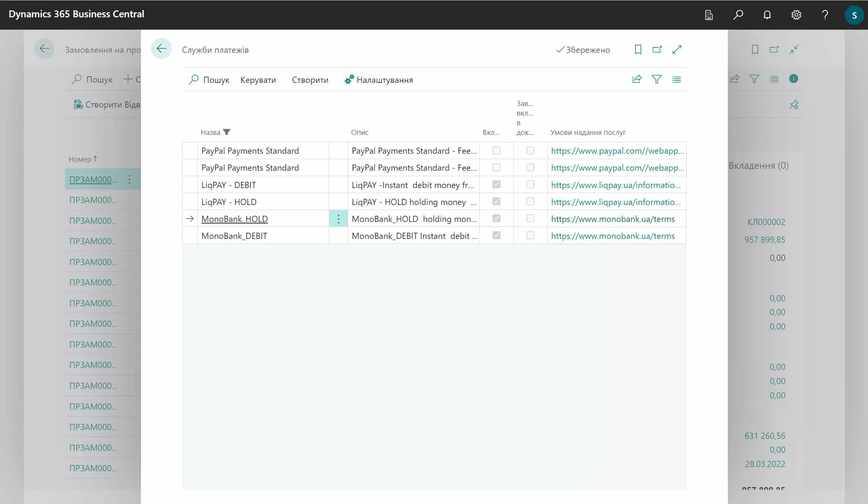Click the magnifier search icon in top bar
Viewport: 868px width, 504px height.
[x=738, y=15]
